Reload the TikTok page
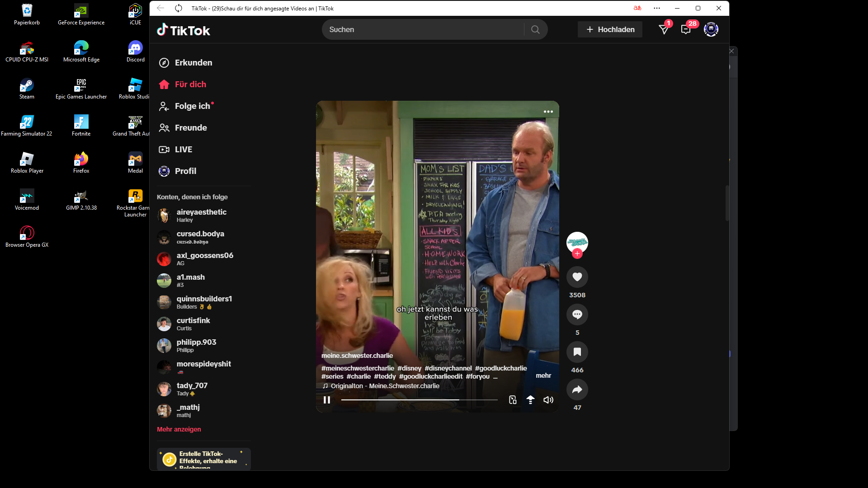The height and width of the screenshot is (488, 868). coord(179,8)
